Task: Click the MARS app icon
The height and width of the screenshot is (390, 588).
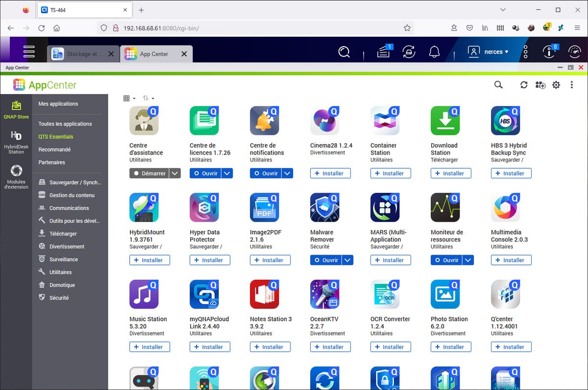Action: (385, 208)
